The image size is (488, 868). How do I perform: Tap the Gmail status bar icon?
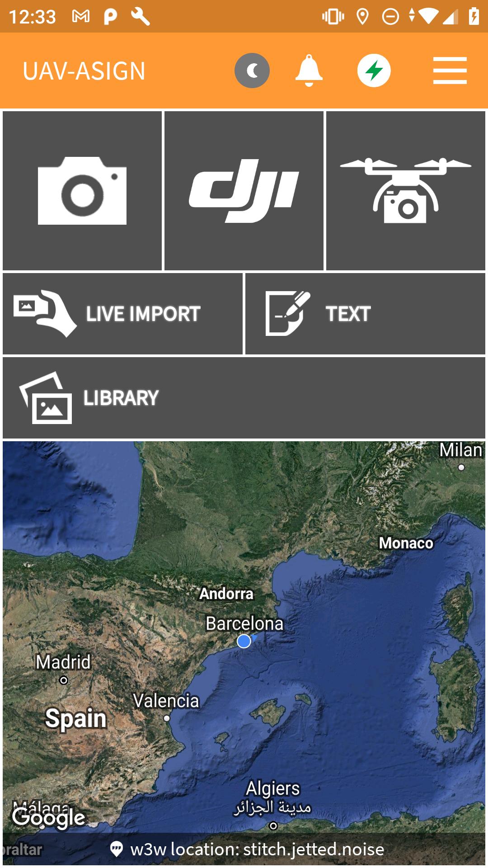tap(81, 17)
